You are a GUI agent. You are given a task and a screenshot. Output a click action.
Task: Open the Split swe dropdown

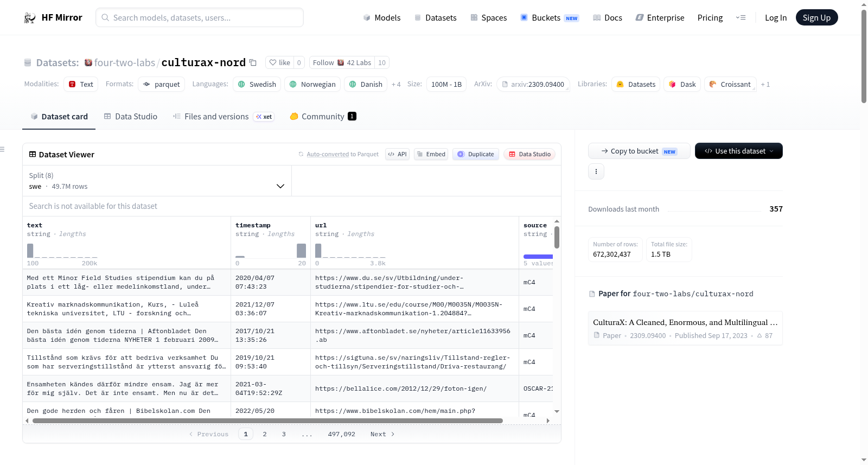(x=157, y=181)
